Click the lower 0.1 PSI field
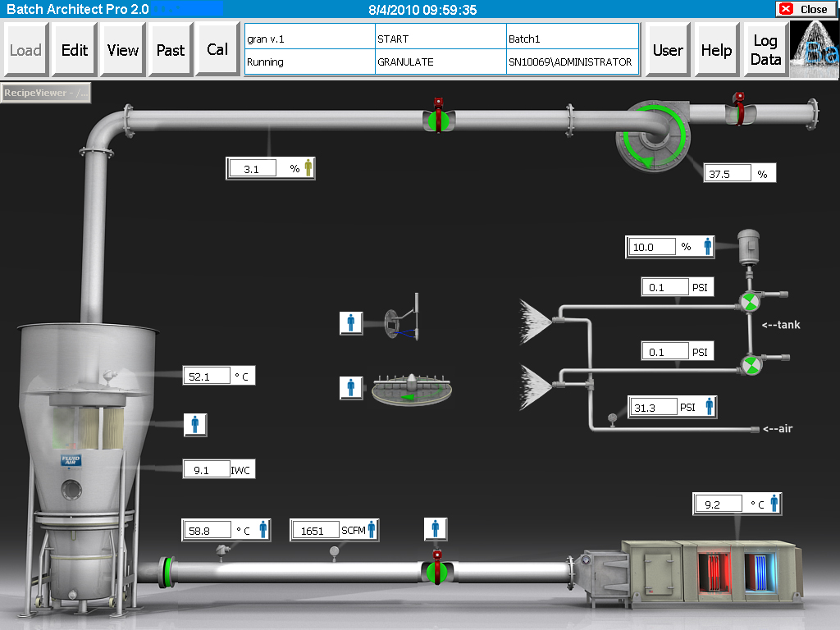840x630 pixels. (x=664, y=351)
